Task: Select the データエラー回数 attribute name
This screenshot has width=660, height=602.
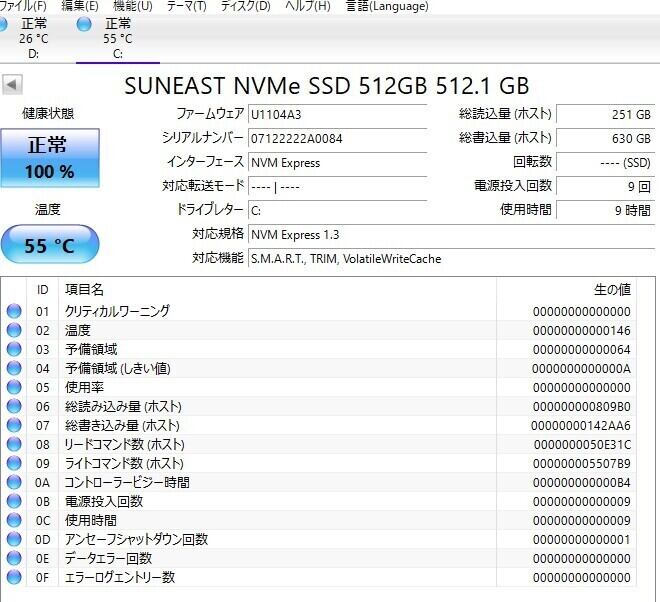Action: [108, 558]
